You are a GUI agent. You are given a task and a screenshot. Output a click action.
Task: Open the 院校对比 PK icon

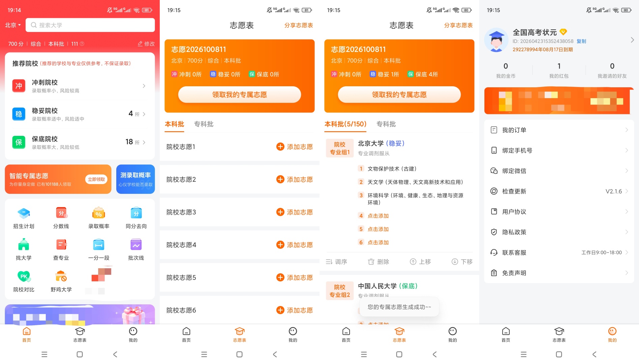click(x=24, y=276)
